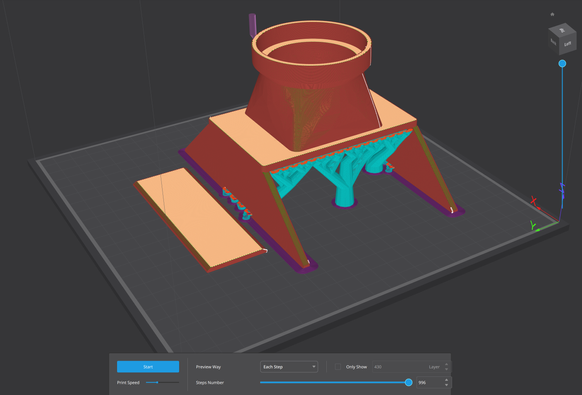Decrement the Steps Number spinner down arrow
582x395 pixels.
click(447, 385)
